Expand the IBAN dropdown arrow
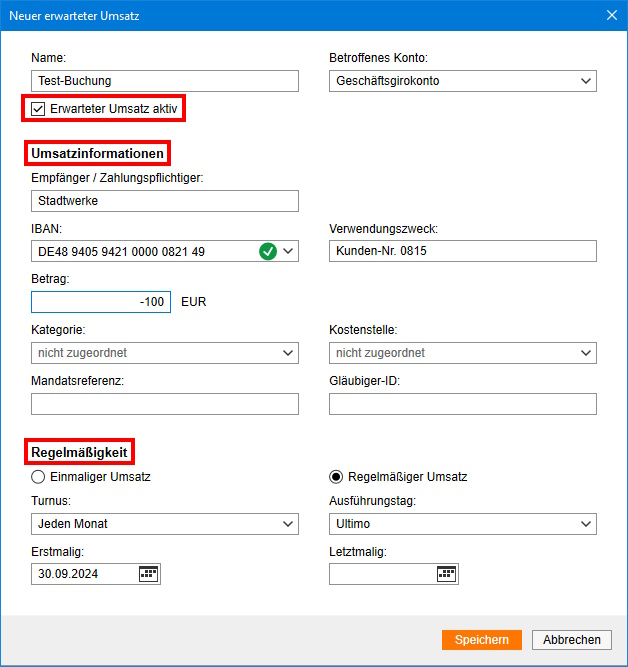 tap(288, 251)
